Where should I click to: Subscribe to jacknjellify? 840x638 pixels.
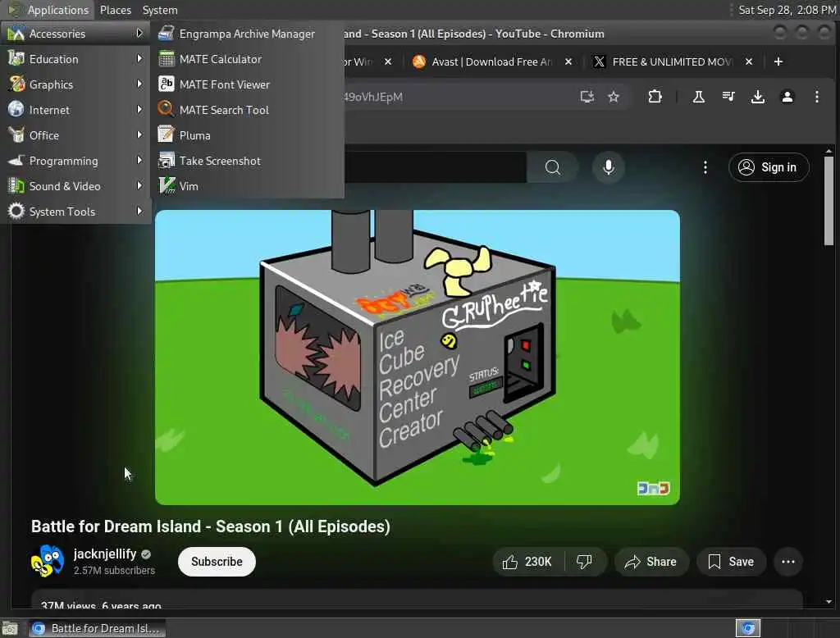pyautogui.click(x=217, y=562)
